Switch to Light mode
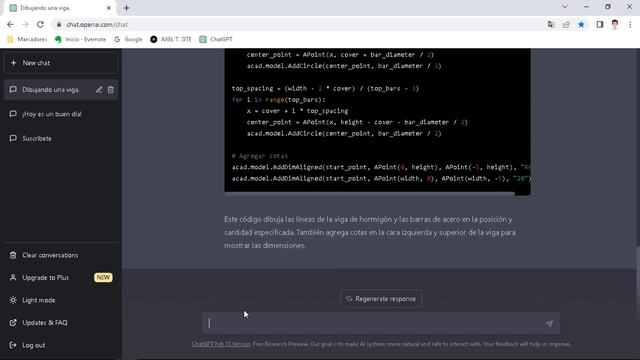Screen dimensions: 640x360 (x=61, y=300)
